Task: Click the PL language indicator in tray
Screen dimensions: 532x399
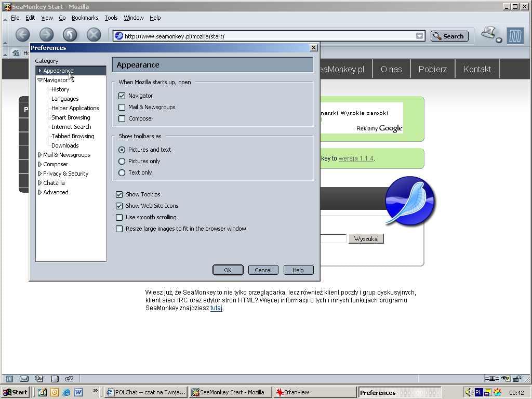Action: coord(478,393)
